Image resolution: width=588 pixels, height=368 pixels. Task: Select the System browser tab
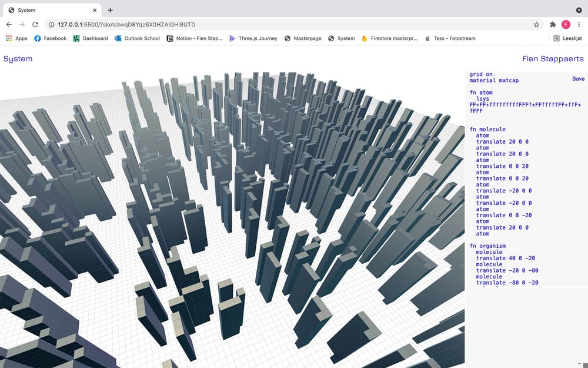(x=52, y=10)
